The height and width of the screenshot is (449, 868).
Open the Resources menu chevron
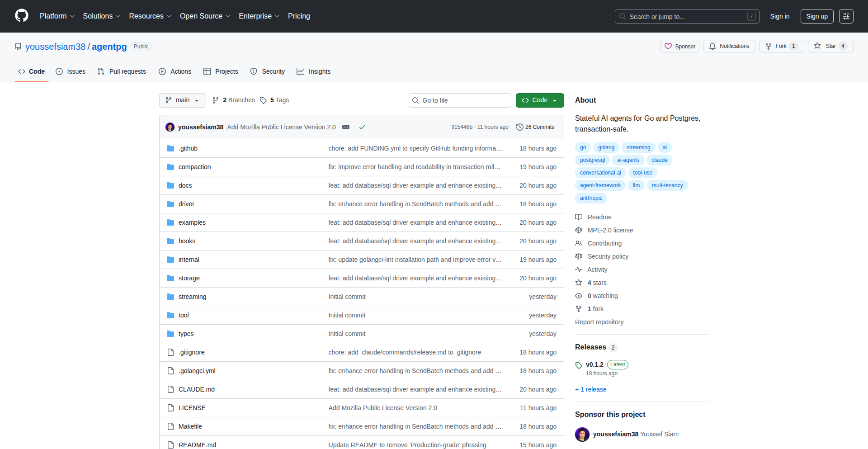coord(169,16)
